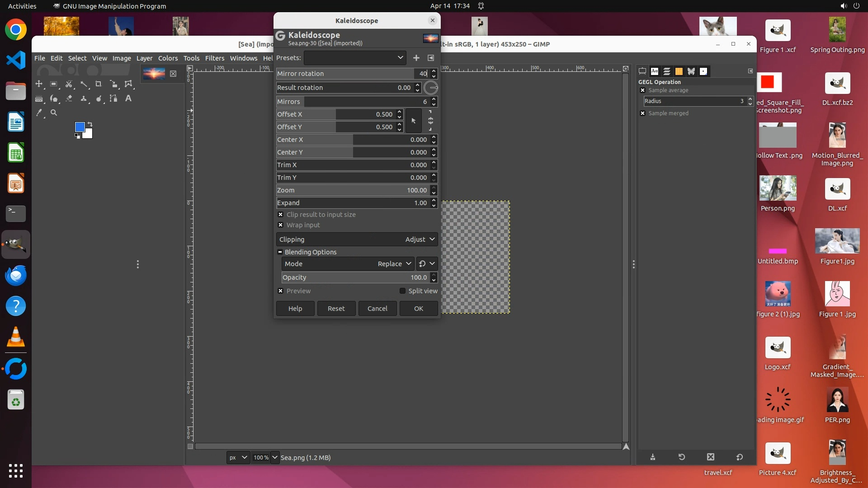Toggle Clip result to input size
Screen dimensions: 868x488
280,215
